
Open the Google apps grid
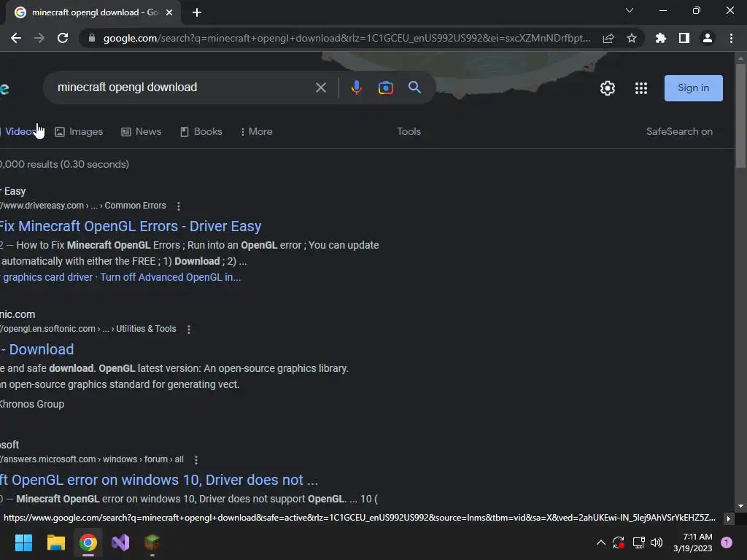tap(641, 88)
